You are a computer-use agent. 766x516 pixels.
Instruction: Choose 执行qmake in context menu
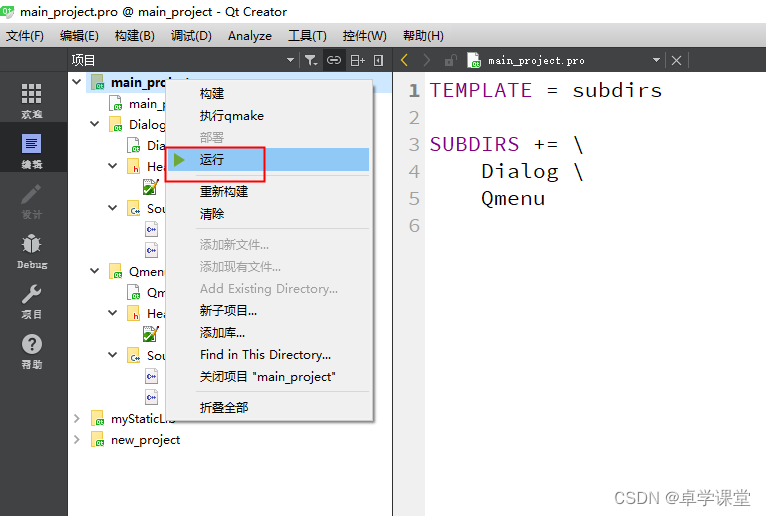tap(269, 115)
